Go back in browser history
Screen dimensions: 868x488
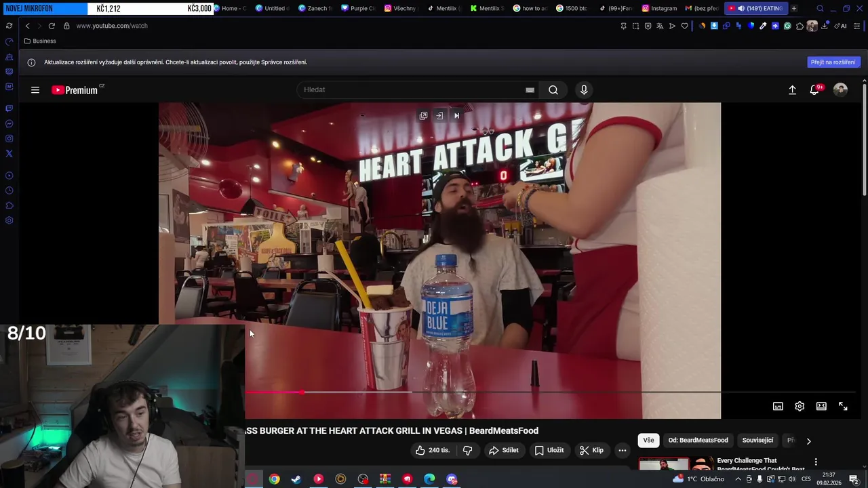[27, 26]
